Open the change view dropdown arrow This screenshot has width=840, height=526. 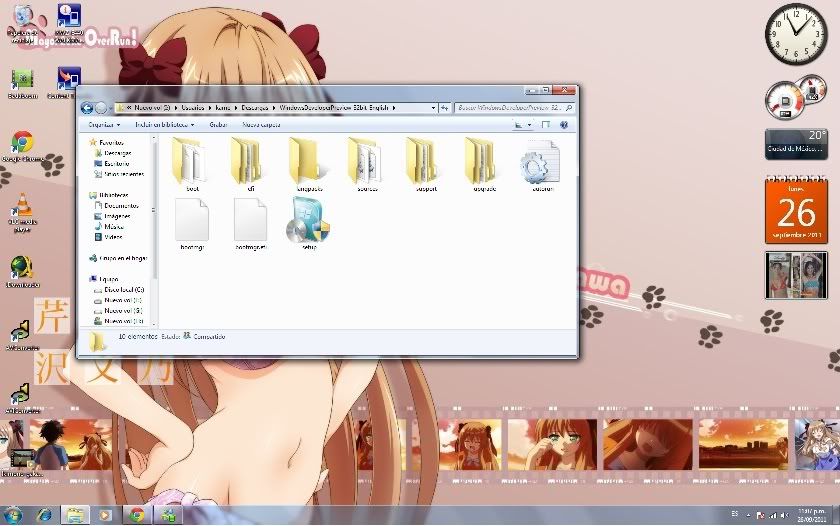pyautogui.click(x=529, y=125)
